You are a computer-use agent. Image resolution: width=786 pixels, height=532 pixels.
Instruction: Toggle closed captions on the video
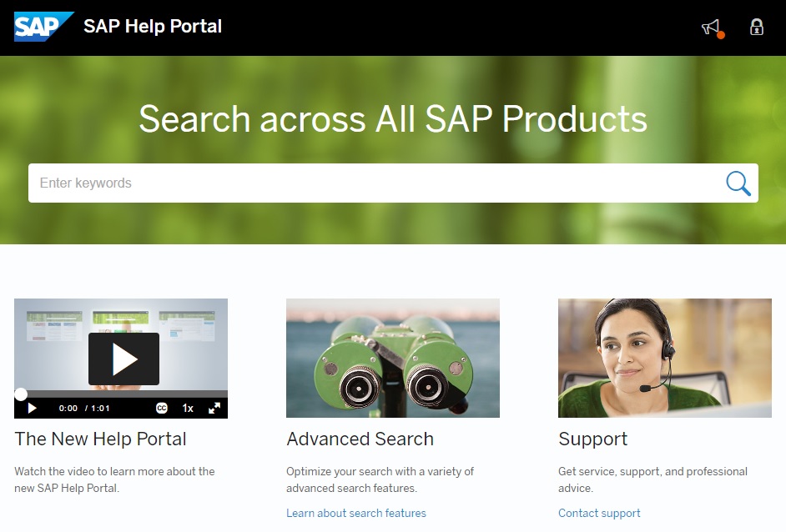click(162, 409)
